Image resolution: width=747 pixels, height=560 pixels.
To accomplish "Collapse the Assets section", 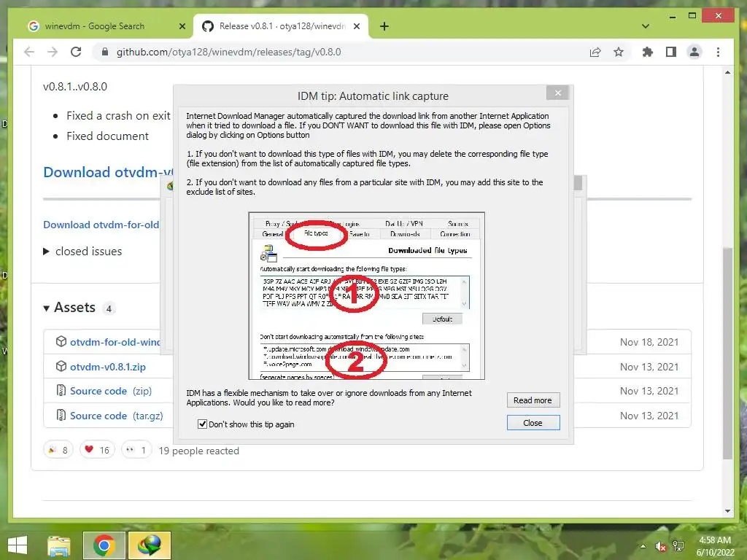I will point(69,308).
